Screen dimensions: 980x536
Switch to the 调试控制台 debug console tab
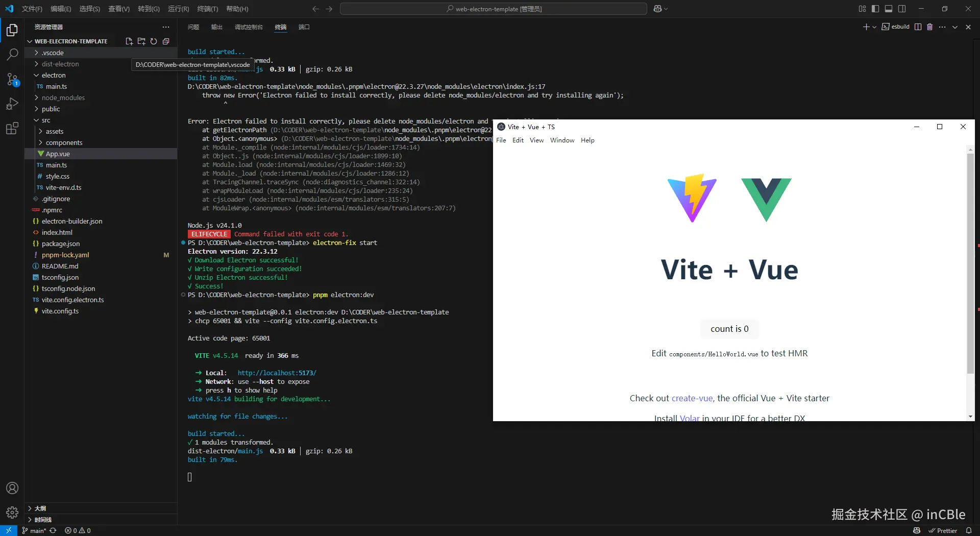[x=249, y=27]
